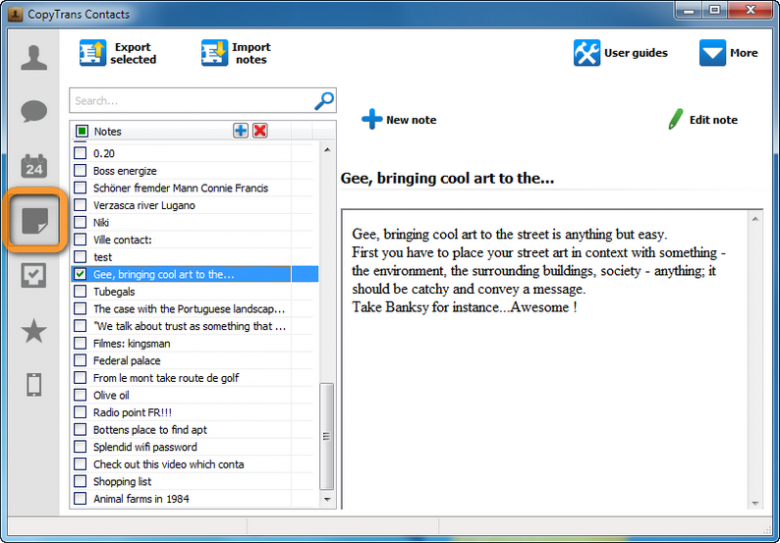The width and height of the screenshot is (780, 543).
Task: Open the Calendar sidebar icon
Action: pyautogui.click(x=34, y=166)
